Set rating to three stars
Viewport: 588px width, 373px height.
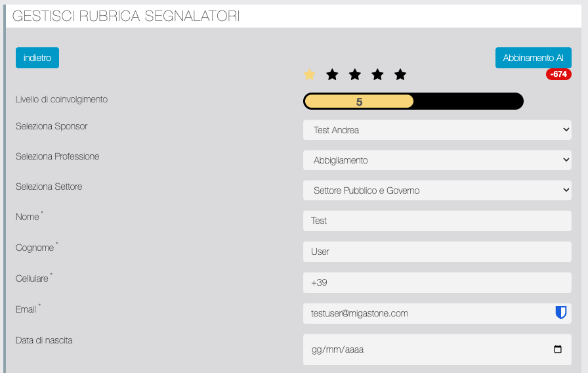coord(355,75)
